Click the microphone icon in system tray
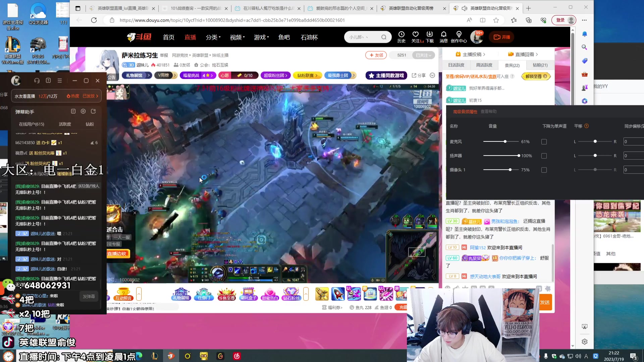 (546, 356)
